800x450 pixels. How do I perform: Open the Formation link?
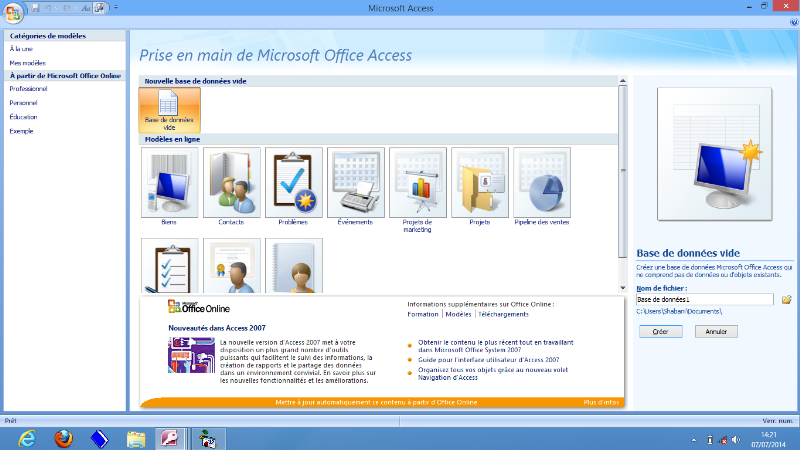(x=422, y=314)
